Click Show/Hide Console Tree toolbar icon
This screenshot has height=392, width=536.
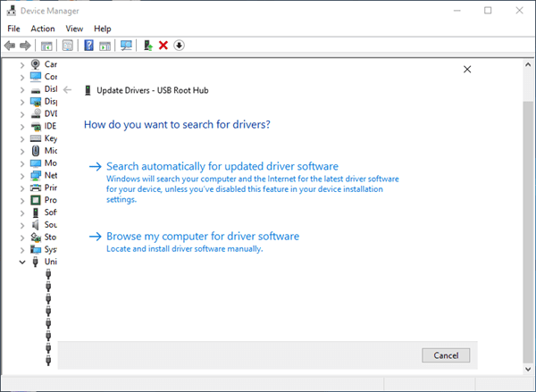[46, 46]
